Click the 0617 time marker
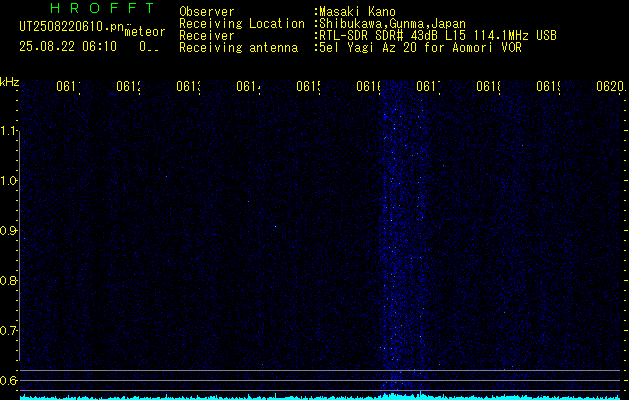The image size is (629, 400). click(428, 87)
